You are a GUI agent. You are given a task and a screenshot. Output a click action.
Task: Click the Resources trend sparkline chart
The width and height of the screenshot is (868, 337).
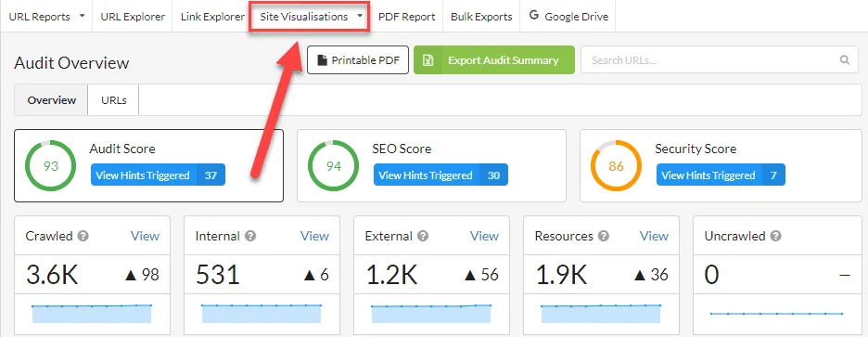pyautogui.click(x=601, y=314)
